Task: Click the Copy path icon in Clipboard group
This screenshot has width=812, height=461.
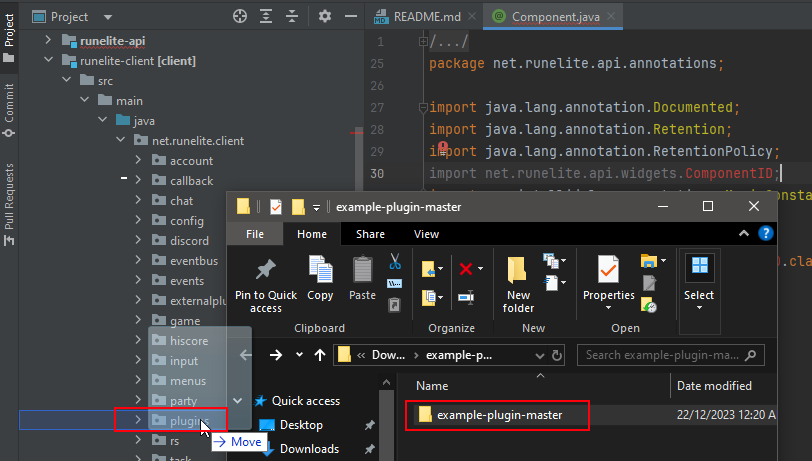Action: pos(395,283)
